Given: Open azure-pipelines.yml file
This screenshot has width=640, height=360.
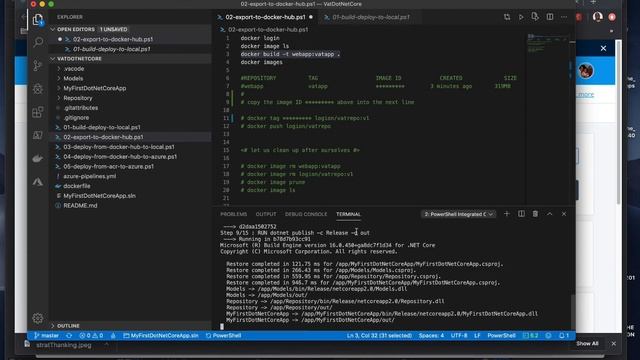Looking at the screenshot, I should pos(89,176).
